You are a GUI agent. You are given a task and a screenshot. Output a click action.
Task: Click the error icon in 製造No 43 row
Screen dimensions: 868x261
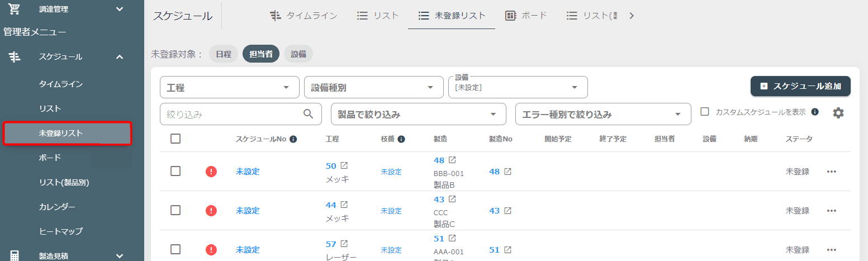(211, 211)
